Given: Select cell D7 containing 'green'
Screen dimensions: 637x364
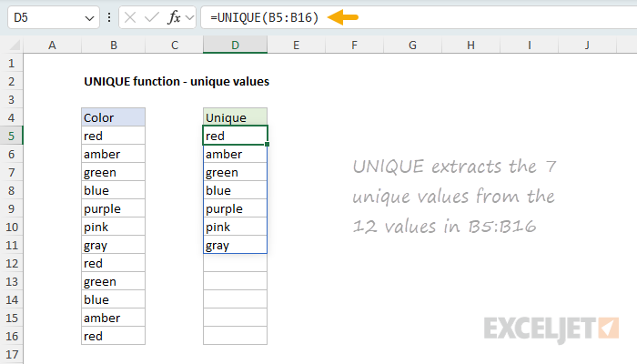Looking at the screenshot, I should tap(235, 172).
